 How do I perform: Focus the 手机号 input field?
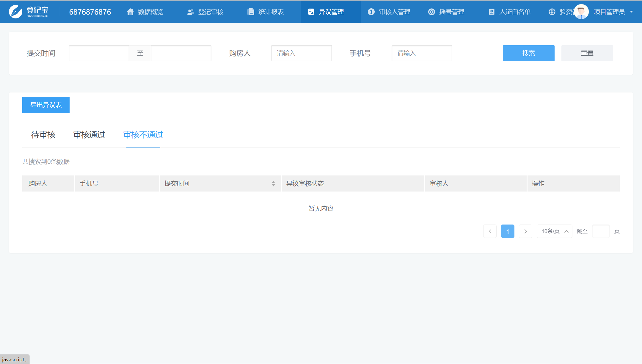tap(422, 53)
